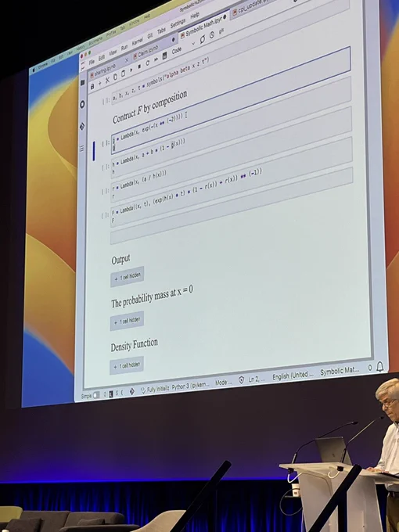
Task: Restart the kernel with circular arrow icon
Action: click(148, 63)
